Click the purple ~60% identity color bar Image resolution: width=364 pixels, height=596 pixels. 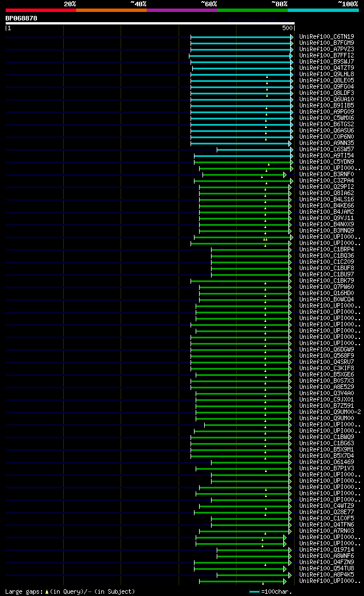pyautogui.click(x=182, y=10)
